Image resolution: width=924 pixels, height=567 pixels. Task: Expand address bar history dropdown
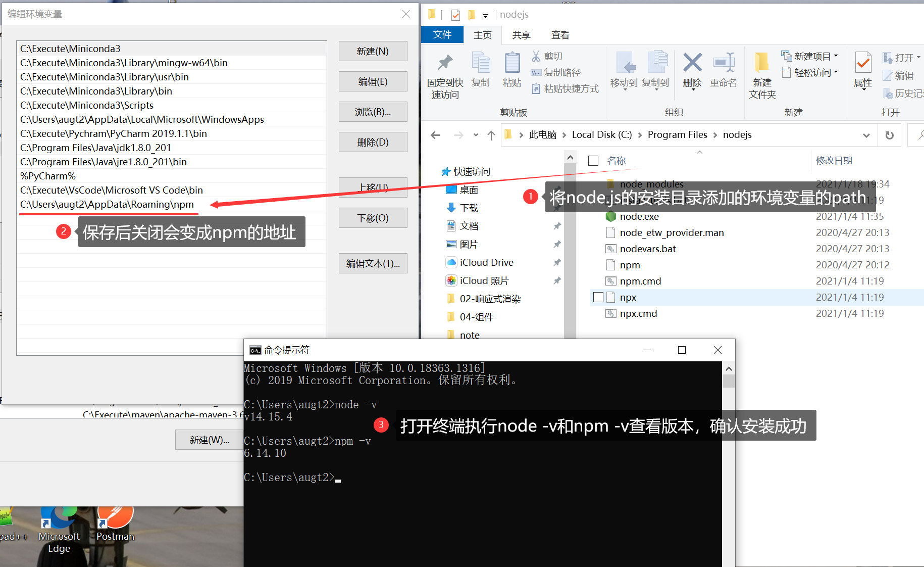point(866,135)
